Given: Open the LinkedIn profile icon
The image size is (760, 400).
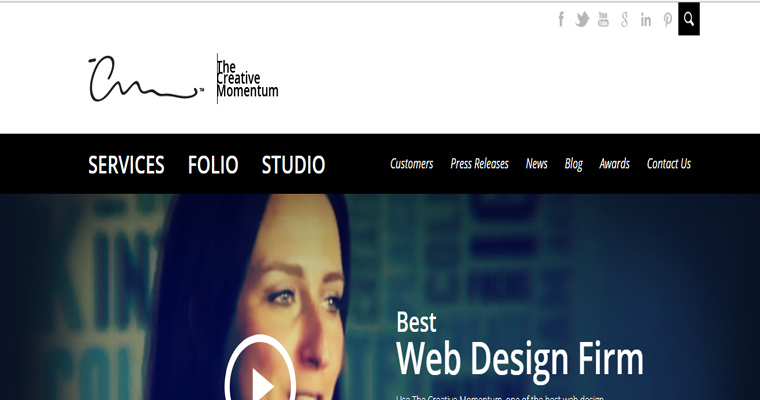Looking at the screenshot, I should (x=646, y=20).
